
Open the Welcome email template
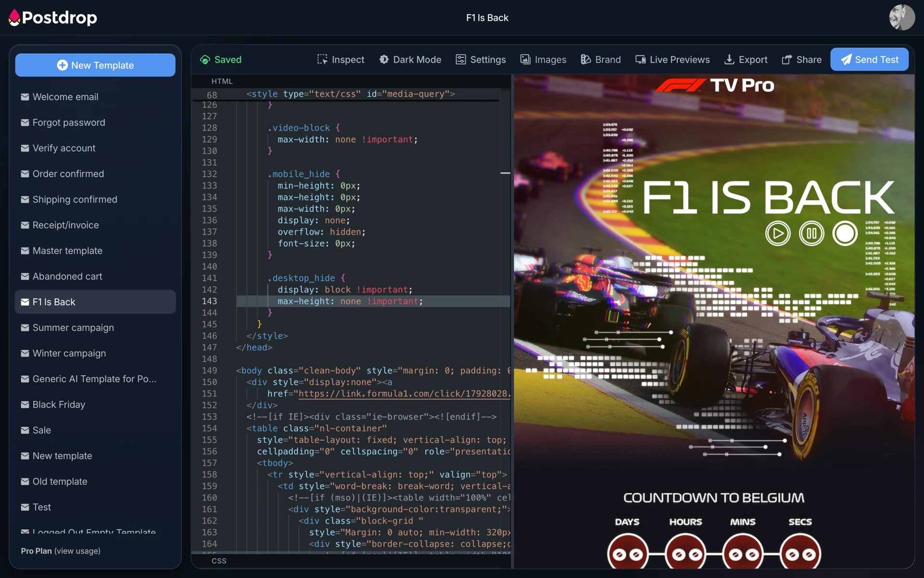click(95, 97)
